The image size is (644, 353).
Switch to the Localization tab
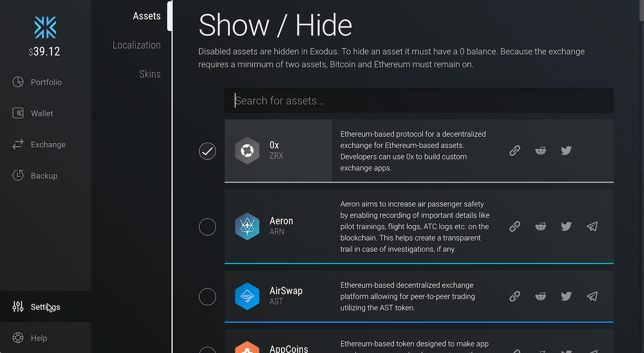(x=136, y=45)
